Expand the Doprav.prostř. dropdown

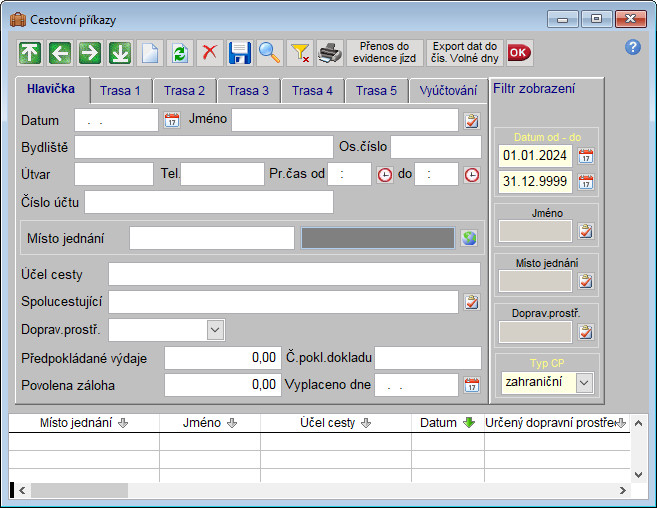[x=215, y=329]
